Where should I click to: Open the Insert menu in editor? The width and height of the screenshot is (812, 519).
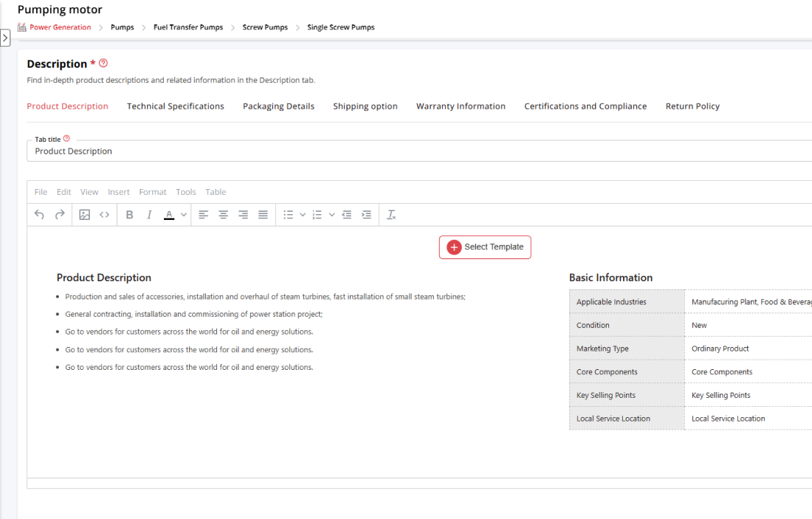tap(118, 192)
